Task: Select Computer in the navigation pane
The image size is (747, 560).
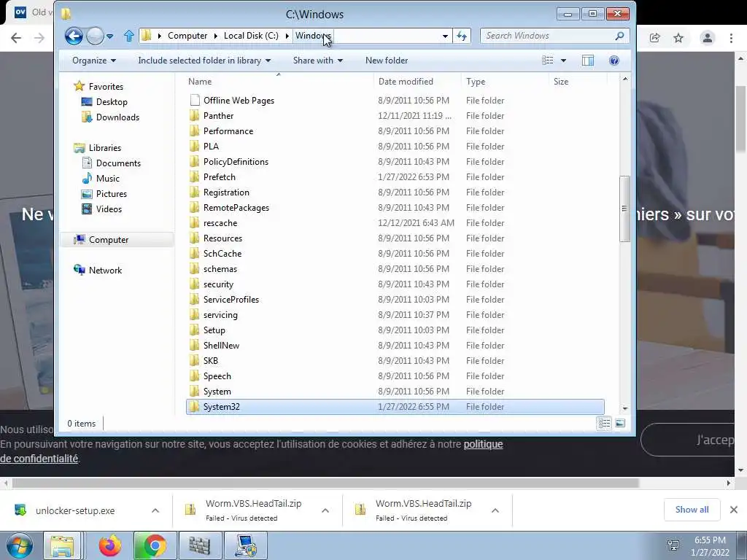Action: (109, 239)
